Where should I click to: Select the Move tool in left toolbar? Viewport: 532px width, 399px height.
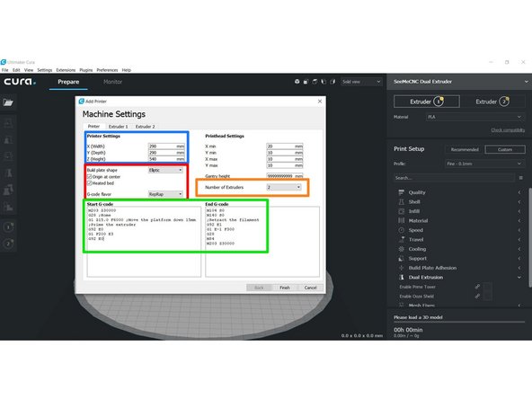(8, 123)
